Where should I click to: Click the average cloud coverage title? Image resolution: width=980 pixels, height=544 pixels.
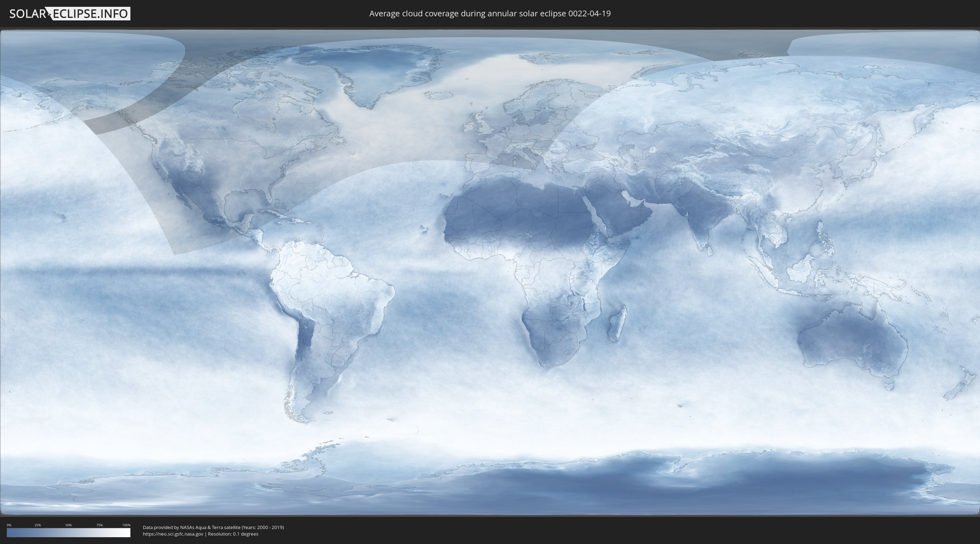point(490,14)
